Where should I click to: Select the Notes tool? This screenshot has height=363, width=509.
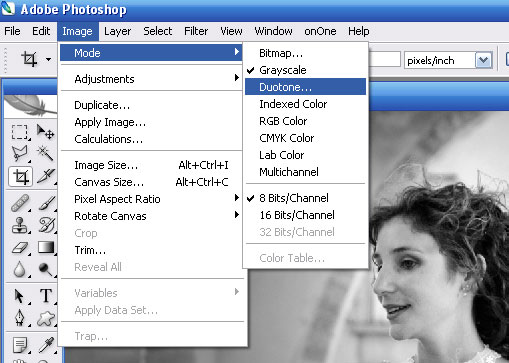click(x=20, y=345)
